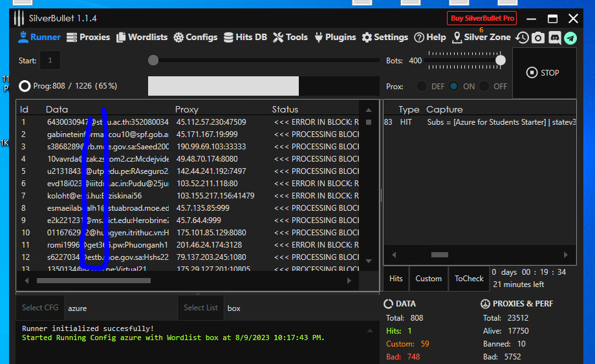Click the "box" wordlist name
Screen dimensions: 595x364
pyautogui.click(x=233, y=308)
